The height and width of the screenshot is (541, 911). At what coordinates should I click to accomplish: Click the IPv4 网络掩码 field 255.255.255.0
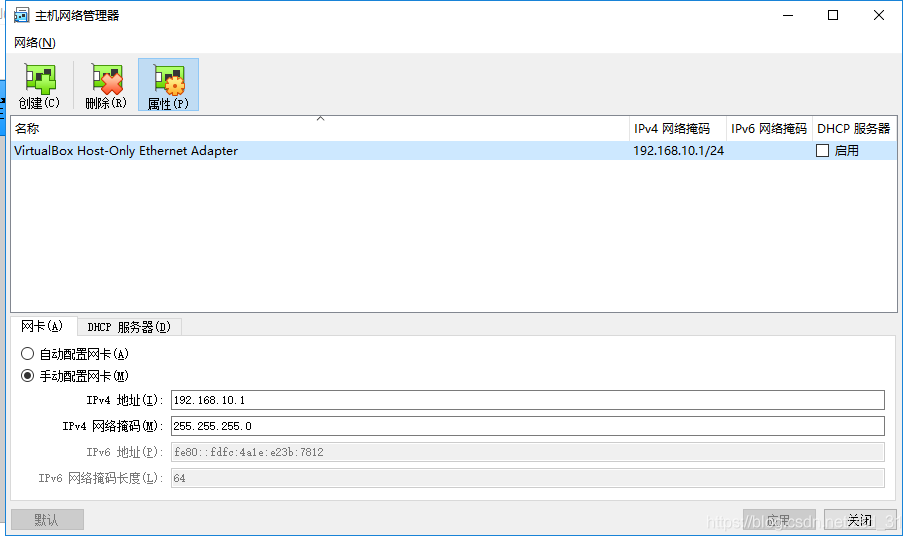tap(528, 426)
